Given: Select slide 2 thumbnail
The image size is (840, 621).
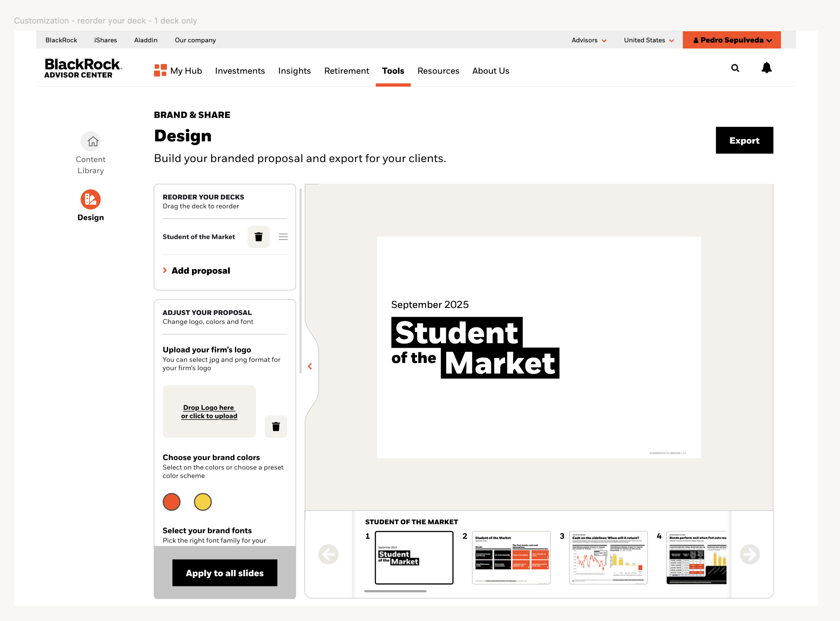Looking at the screenshot, I should pos(511,558).
